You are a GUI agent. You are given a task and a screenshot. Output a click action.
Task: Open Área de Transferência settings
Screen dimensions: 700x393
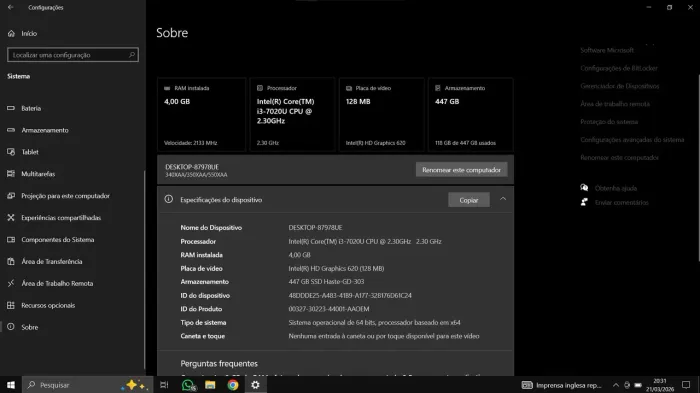pyautogui.click(x=52, y=261)
